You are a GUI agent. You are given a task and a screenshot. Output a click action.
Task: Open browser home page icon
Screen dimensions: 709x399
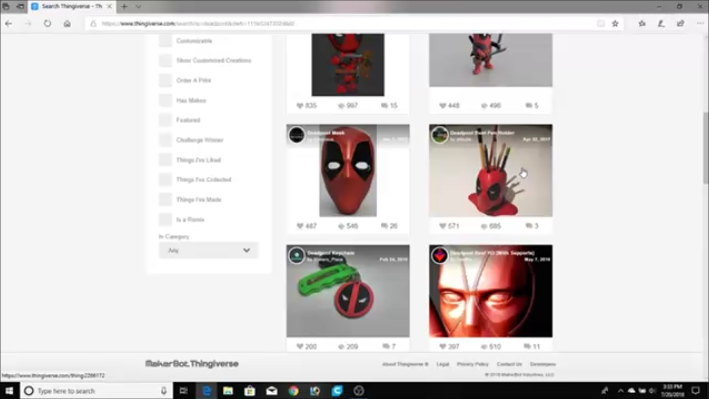(67, 24)
